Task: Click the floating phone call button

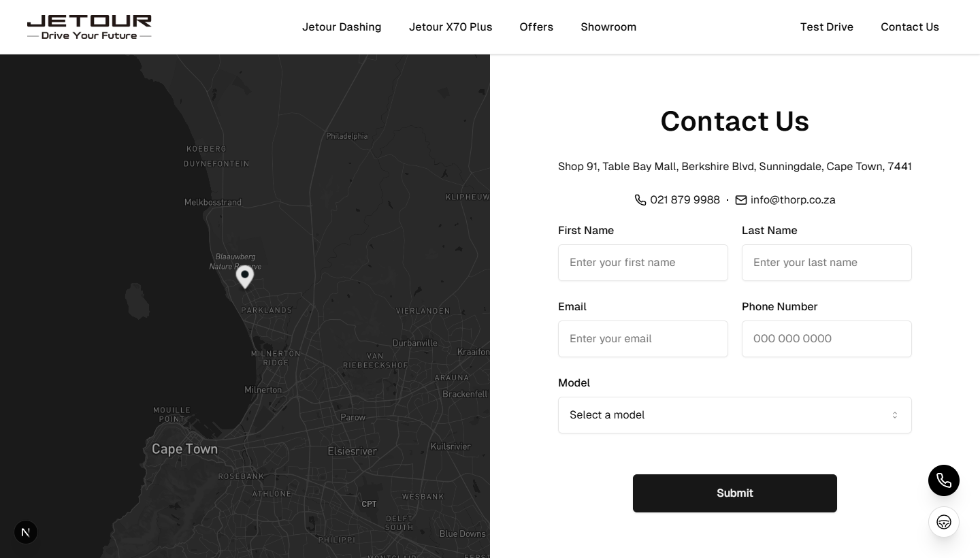Action: [944, 480]
